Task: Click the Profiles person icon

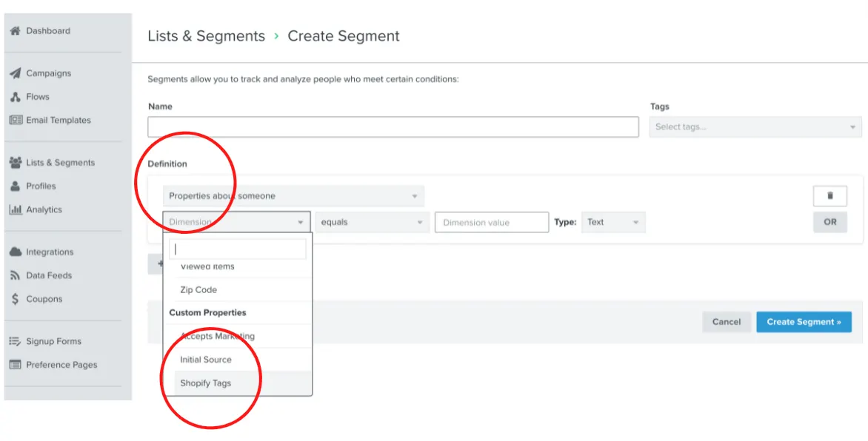Action: (15, 186)
